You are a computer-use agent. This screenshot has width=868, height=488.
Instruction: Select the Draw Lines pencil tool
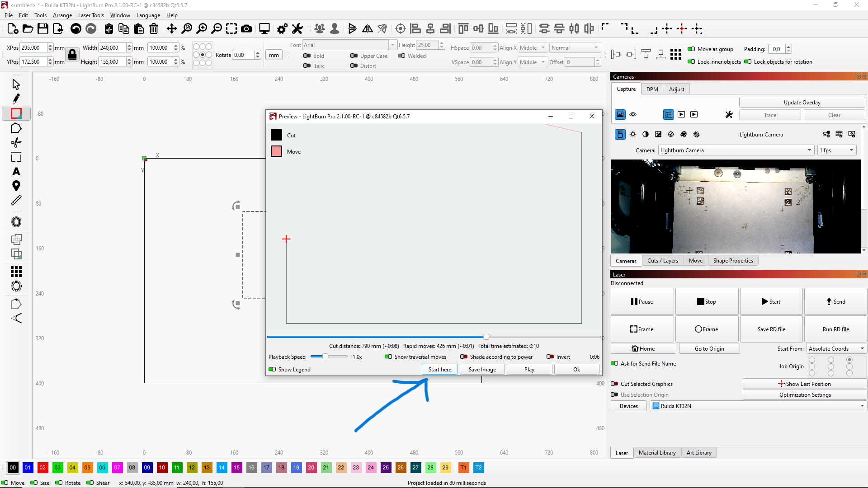click(16, 99)
